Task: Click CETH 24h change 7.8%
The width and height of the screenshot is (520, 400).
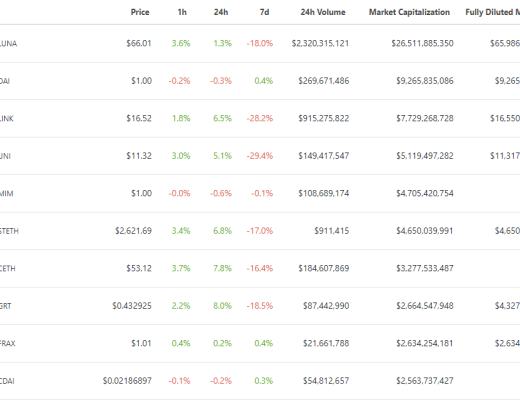Action: (x=222, y=268)
